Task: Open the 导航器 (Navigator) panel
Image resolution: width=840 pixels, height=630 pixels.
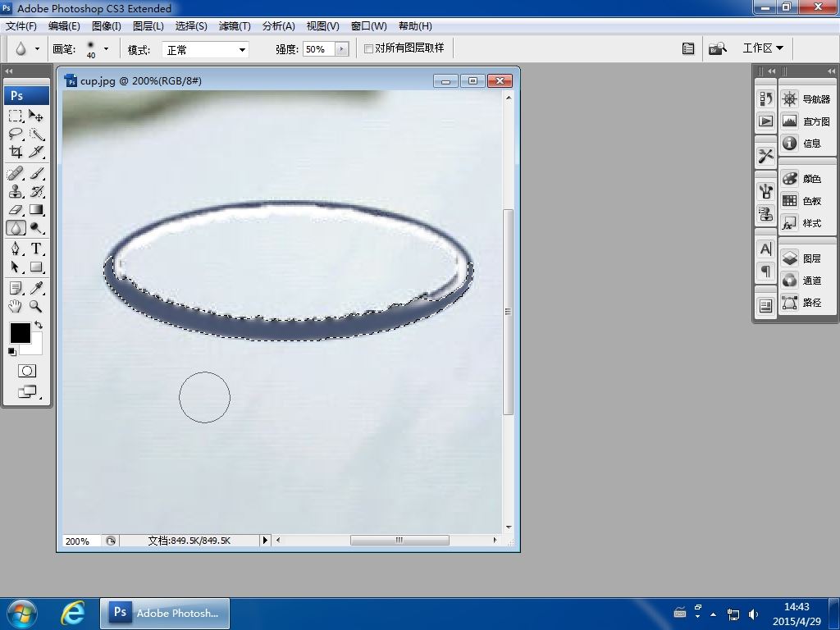Action: click(x=806, y=99)
